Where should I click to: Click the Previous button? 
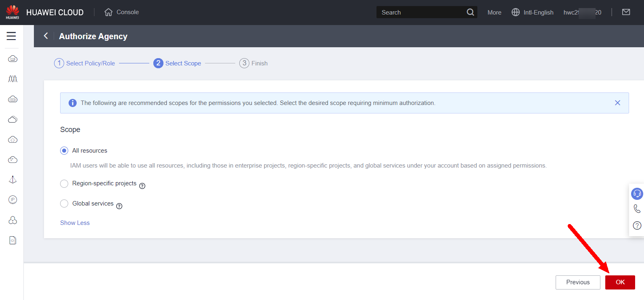[x=577, y=282]
